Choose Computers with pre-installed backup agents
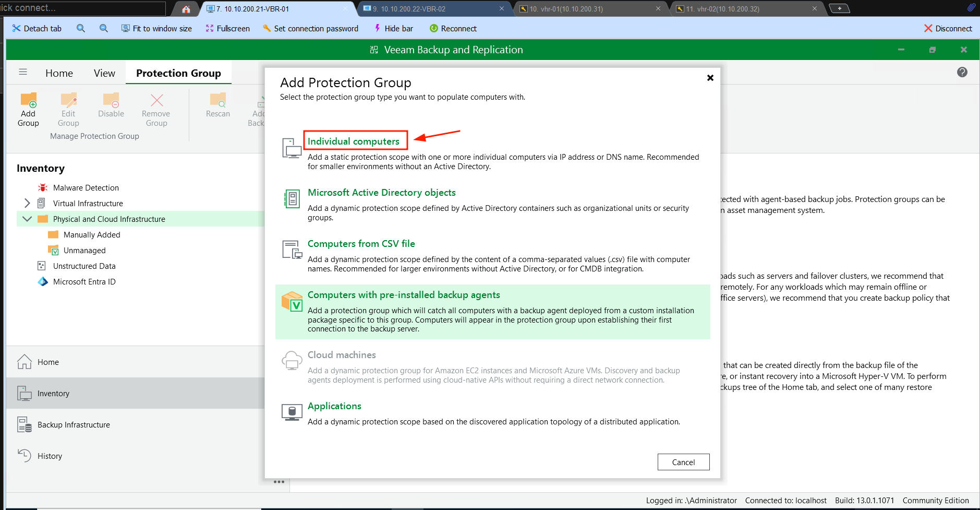The image size is (980, 510). 404,295
